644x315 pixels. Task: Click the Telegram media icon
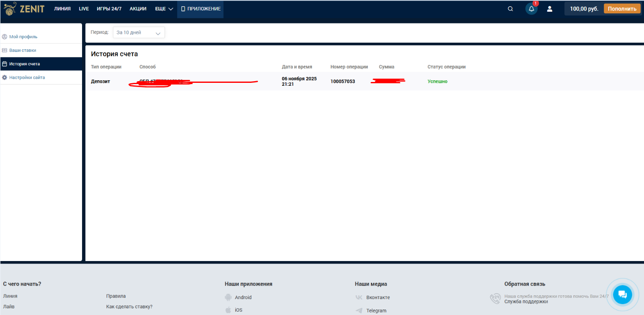click(x=359, y=310)
